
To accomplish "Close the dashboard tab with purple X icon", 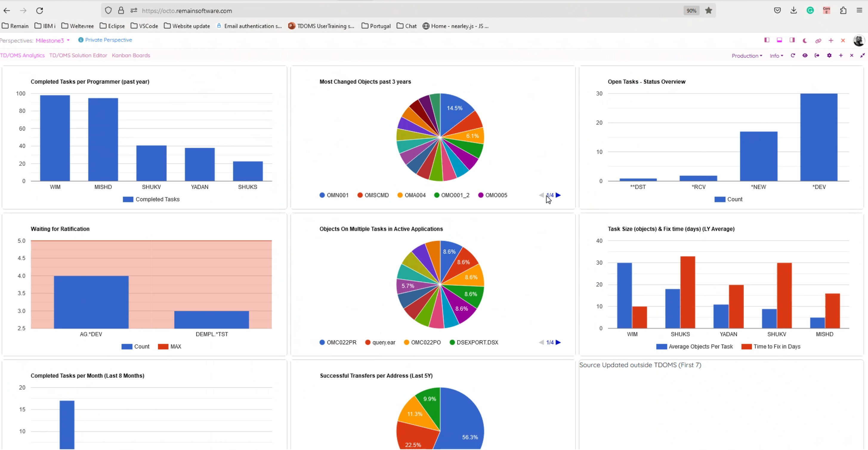I will tap(852, 55).
